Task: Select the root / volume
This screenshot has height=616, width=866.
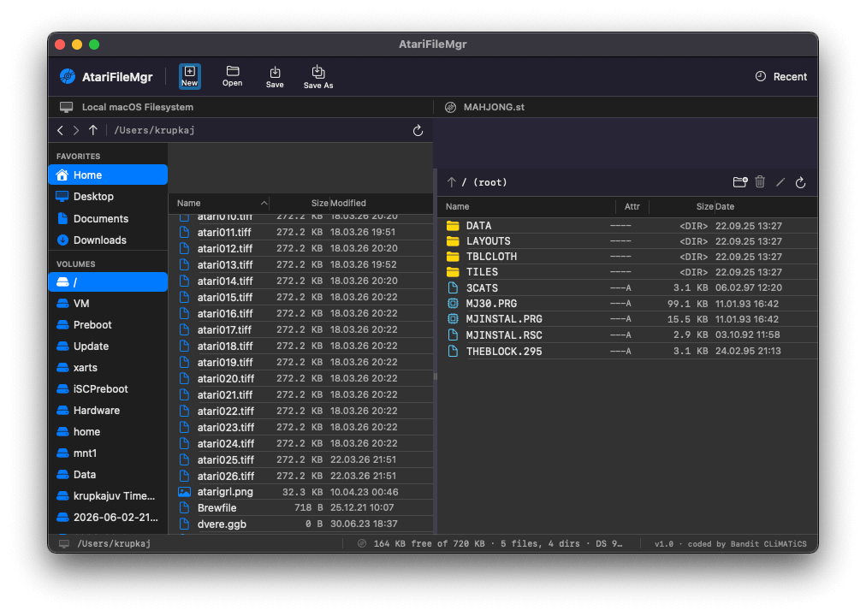Action: pos(108,282)
